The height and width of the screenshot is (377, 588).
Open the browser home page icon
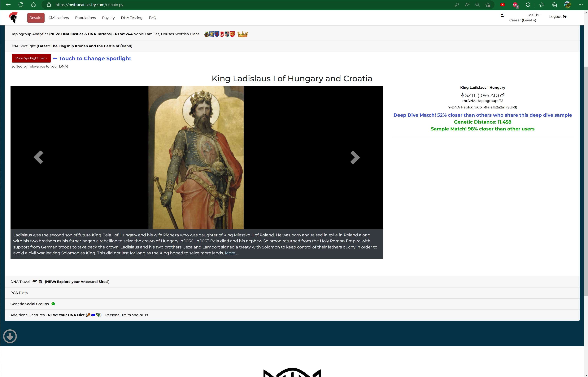point(33,5)
